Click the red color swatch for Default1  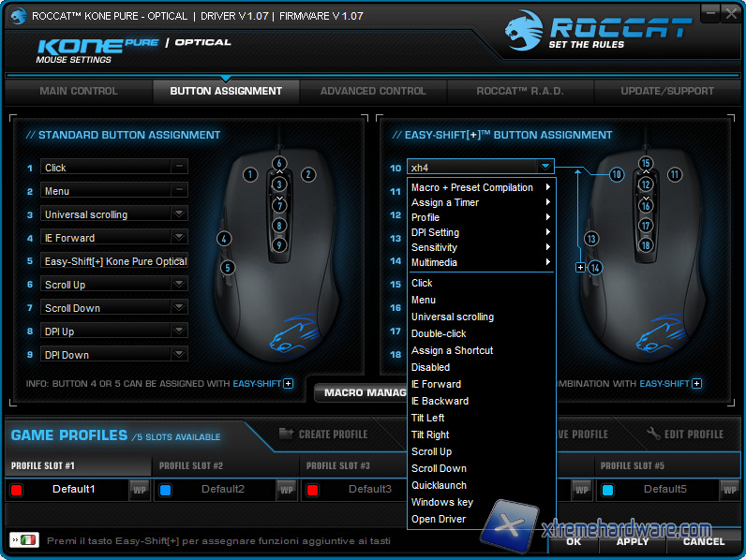pyautogui.click(x=16, y=490)
